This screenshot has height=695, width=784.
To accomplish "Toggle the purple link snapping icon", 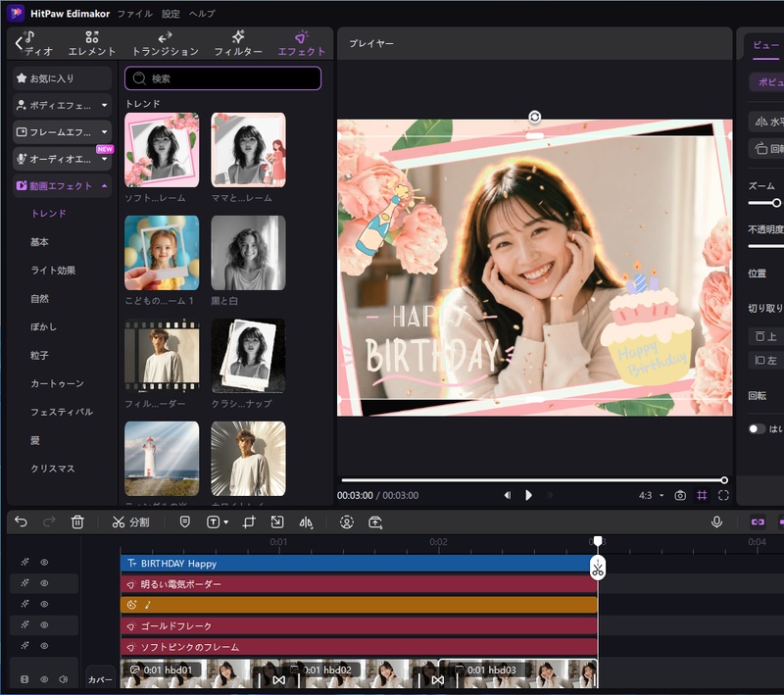I will click(758, 522).
